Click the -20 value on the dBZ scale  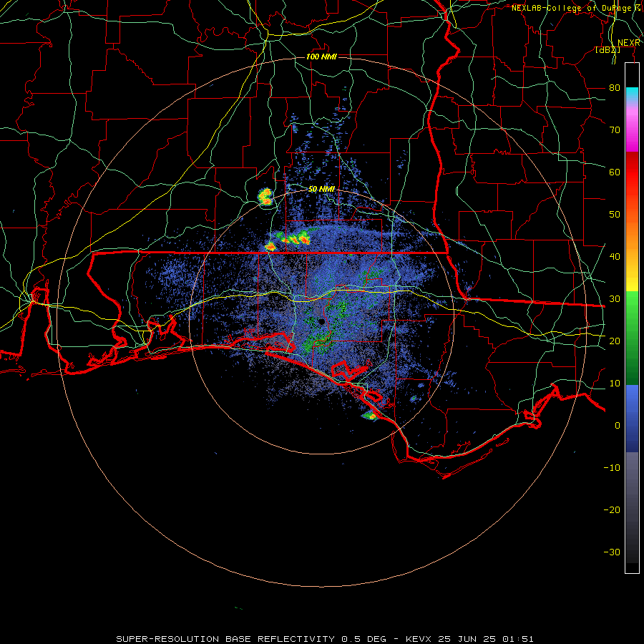pyautogui.click(x=612, y=509)
